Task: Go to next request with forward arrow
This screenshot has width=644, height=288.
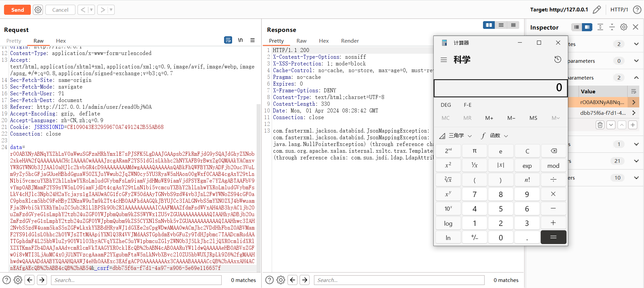Action: pyautogui.click(x=103, y=10)
